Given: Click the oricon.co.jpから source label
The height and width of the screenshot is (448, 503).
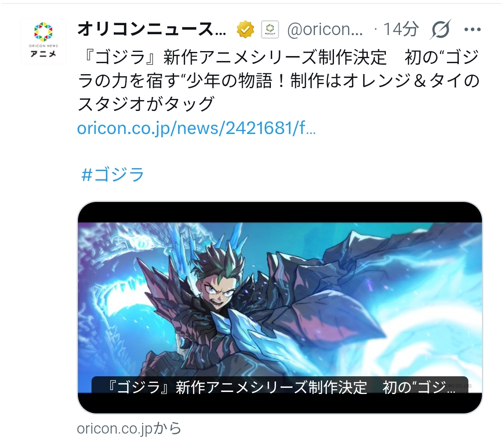Looking at the screenshot, I should click(129, 429).
